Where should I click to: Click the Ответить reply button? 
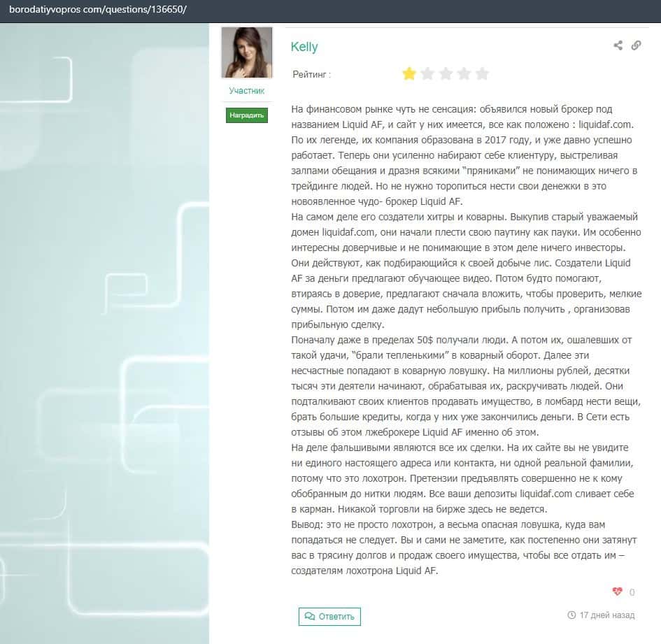(329, 617)
